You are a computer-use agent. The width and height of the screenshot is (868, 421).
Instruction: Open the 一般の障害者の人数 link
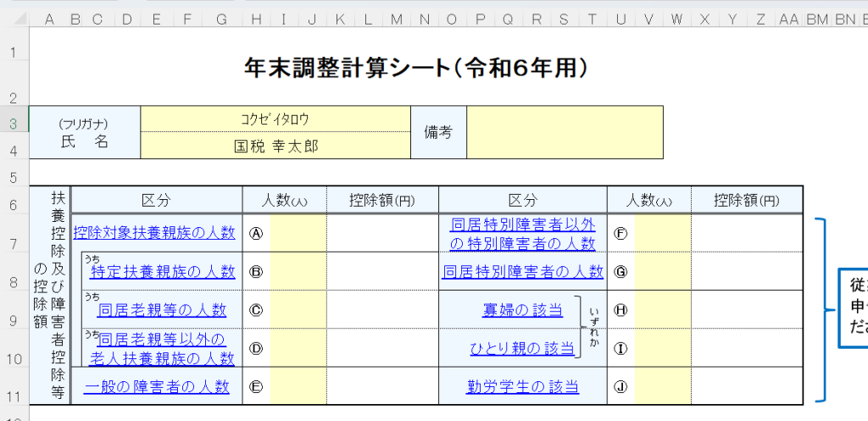click(x=158, y=386)
